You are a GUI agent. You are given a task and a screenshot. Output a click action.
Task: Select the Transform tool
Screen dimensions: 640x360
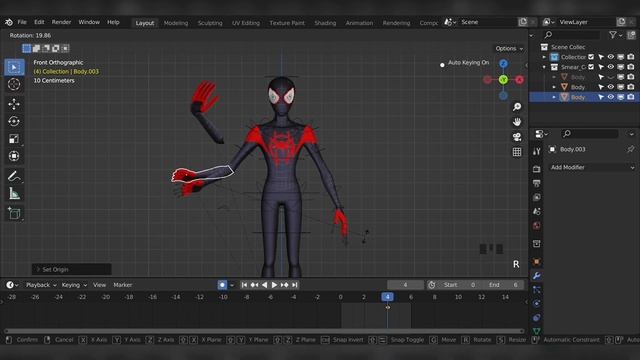coord(14,156)
